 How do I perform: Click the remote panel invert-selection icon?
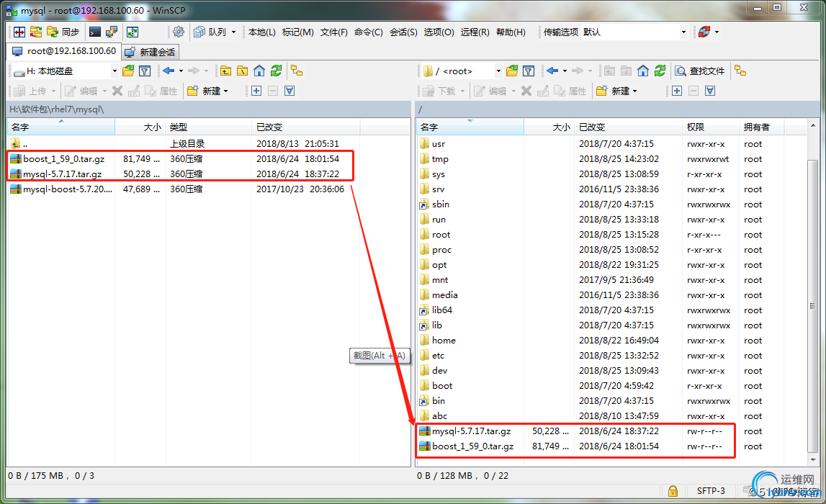(x=710, y=91)
